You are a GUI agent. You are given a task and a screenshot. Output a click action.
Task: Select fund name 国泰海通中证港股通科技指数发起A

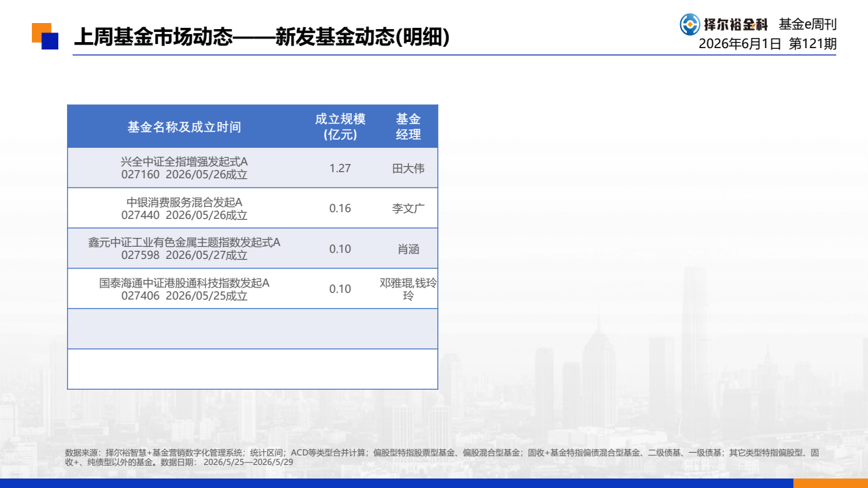[x=184, y=283]
